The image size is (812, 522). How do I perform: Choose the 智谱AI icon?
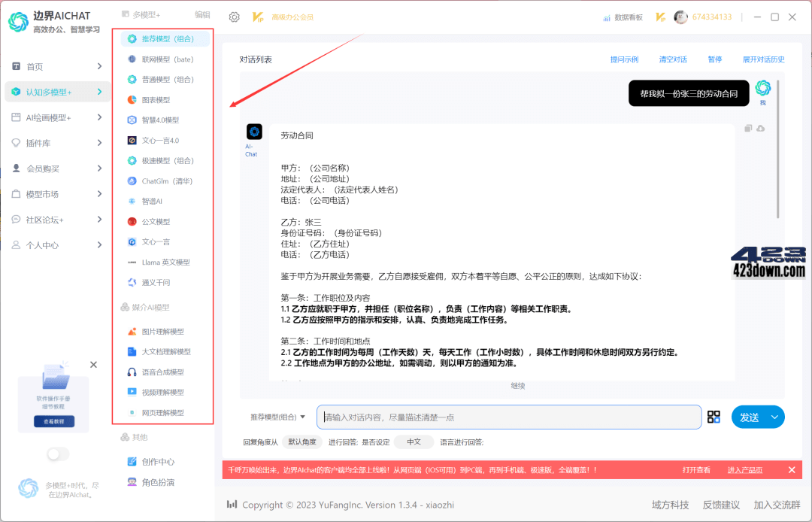pyautogui.click(x=132, y=201)
